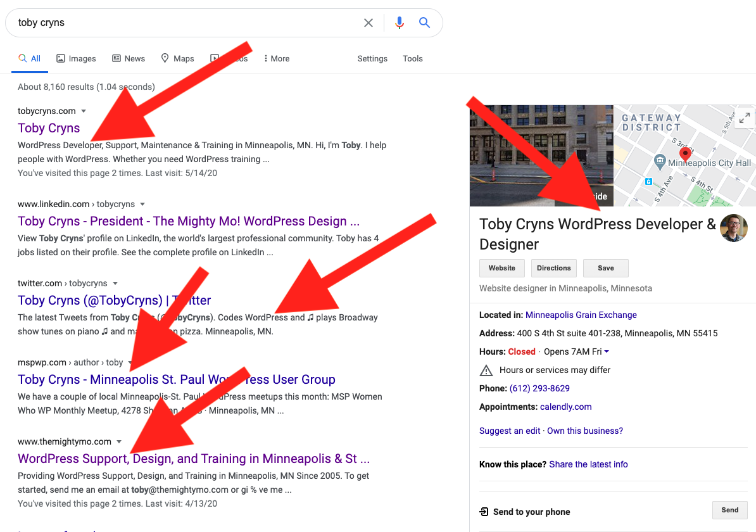Click the Minneapolis City Hall map marker
The width and height of the screenshot is (756, 532).
point(660,161)
